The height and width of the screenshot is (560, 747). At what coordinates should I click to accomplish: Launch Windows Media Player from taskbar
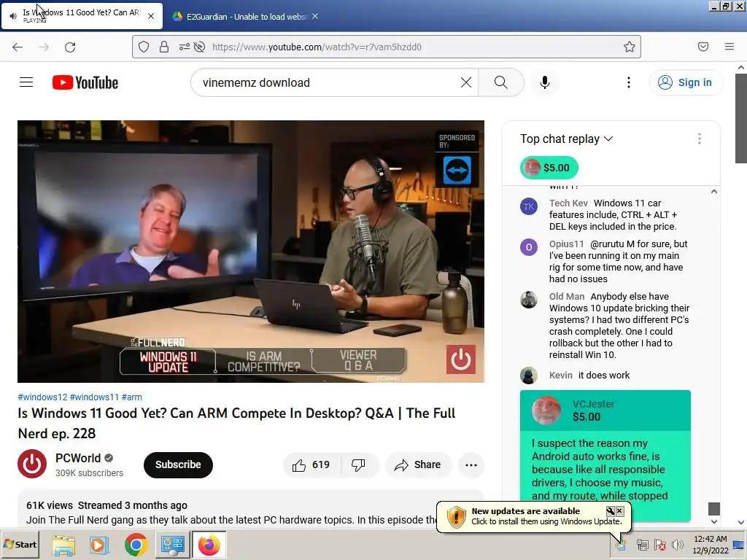(99, 545)
